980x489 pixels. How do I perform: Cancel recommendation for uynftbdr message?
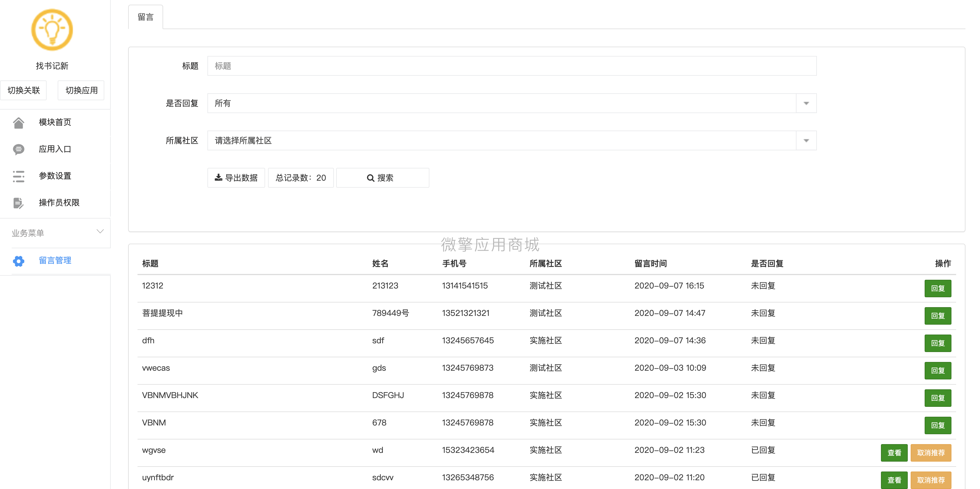930,480
